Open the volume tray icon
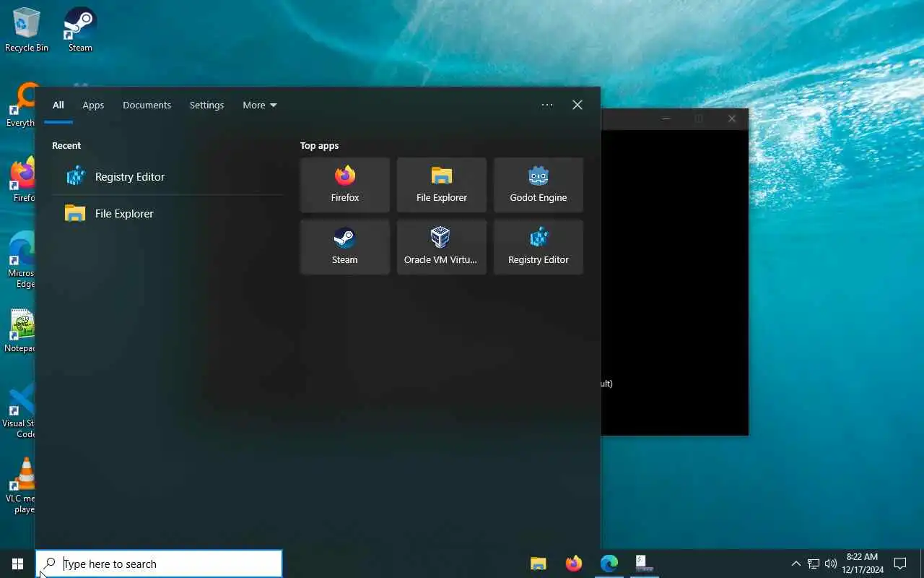Viewport: 924px width, 578px height. [831, 564]
